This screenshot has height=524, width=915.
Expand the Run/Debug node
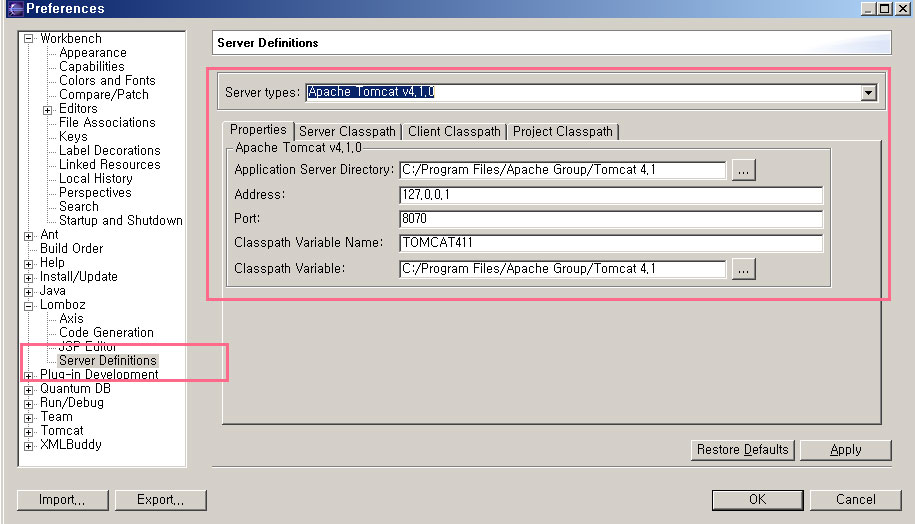click(28, 404)
